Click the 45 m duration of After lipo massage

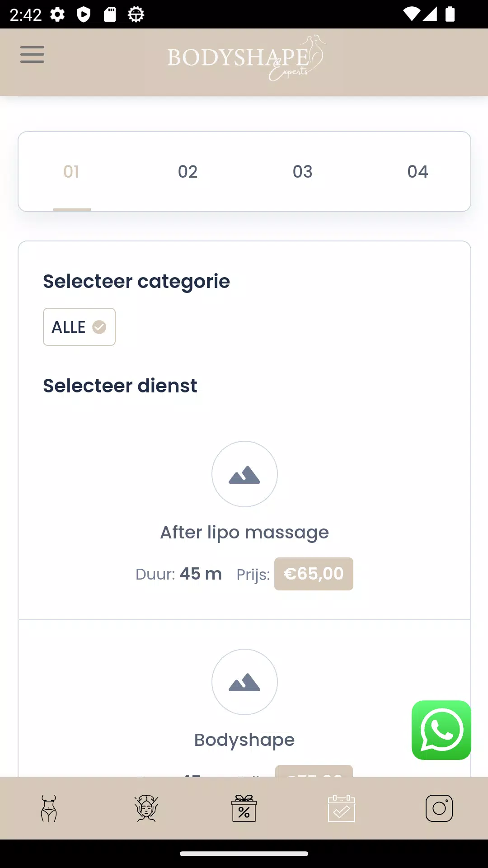click(x=201, y=574)
